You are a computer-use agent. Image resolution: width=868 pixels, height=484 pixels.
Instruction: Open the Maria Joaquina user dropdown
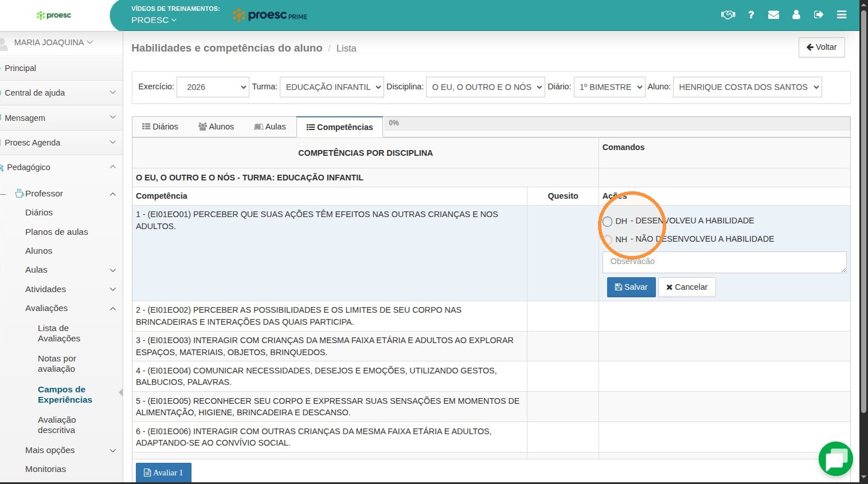point(53,42)
